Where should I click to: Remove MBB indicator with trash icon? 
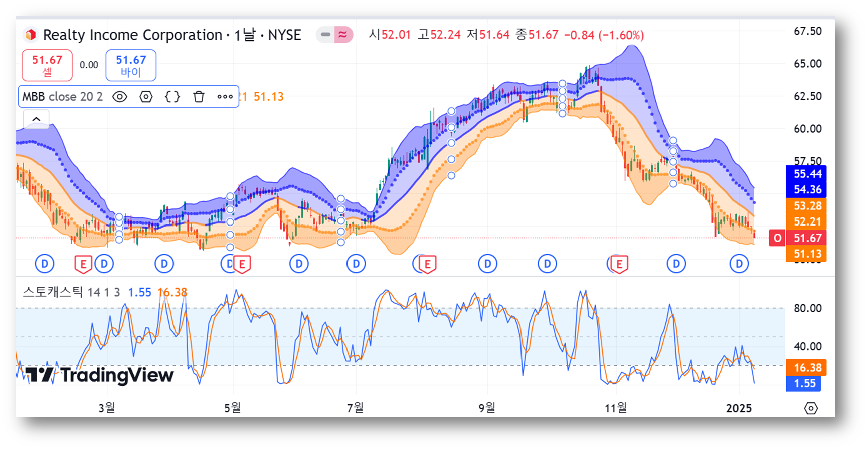199,97
